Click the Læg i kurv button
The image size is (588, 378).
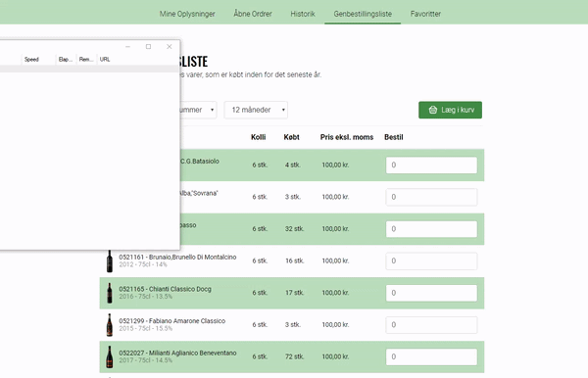(x=451, y=110)
